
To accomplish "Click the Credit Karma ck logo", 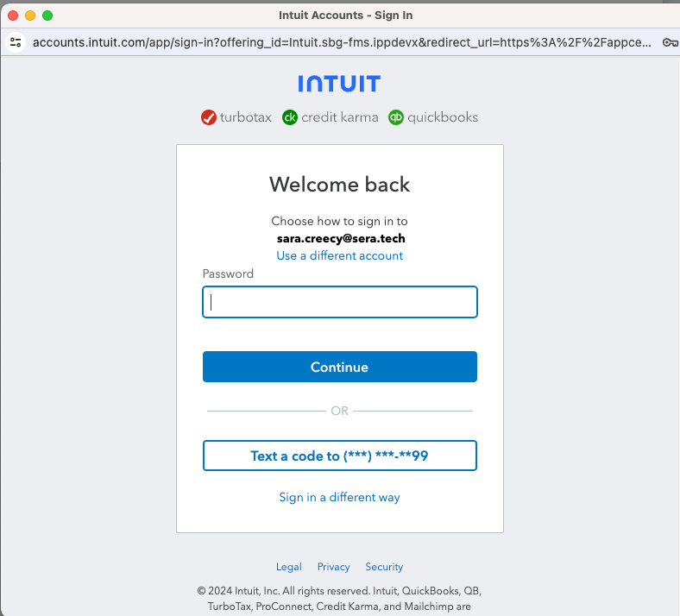I will (x=290, y=117).
